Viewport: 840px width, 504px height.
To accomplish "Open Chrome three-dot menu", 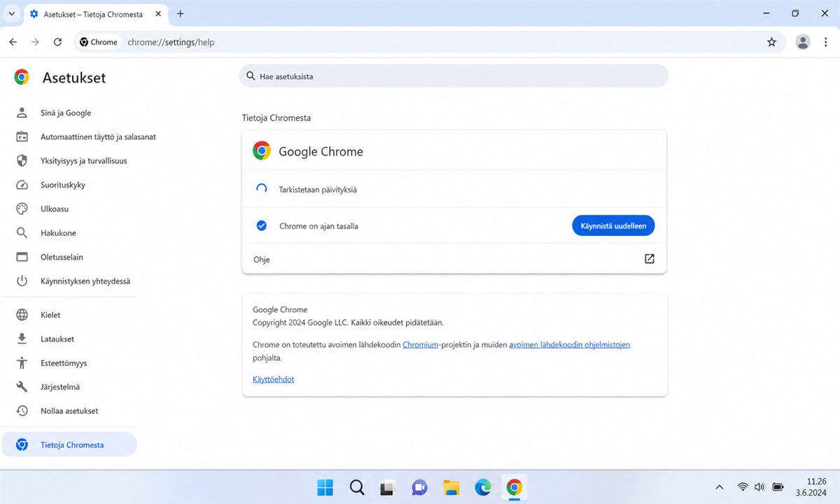I will [825, 42].
